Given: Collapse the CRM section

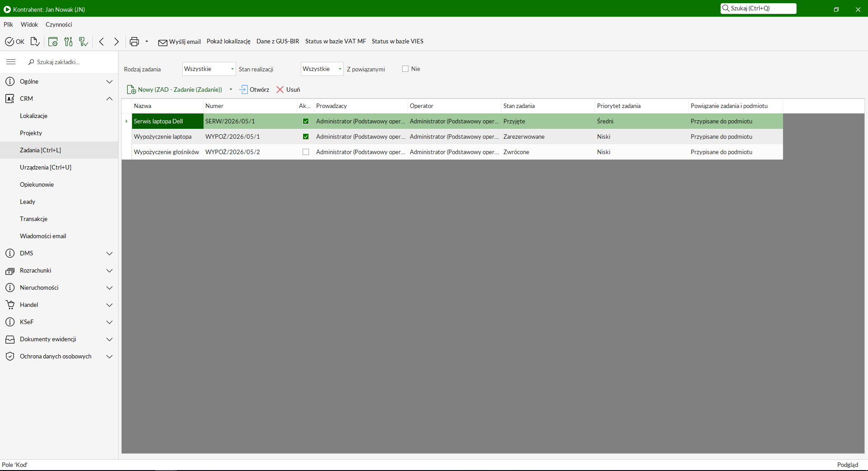Looking at the screenshot, I should [109, 99].
